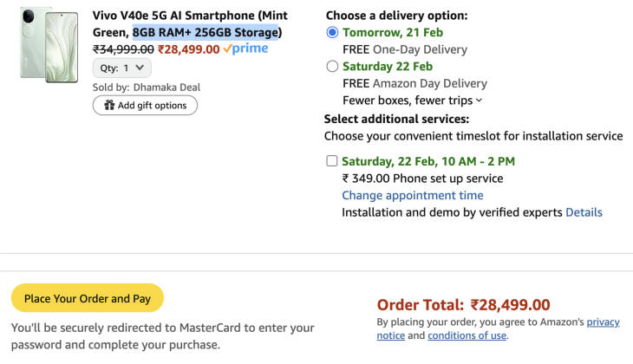
Task: Click the Order Total amount text
Action: 510,304
